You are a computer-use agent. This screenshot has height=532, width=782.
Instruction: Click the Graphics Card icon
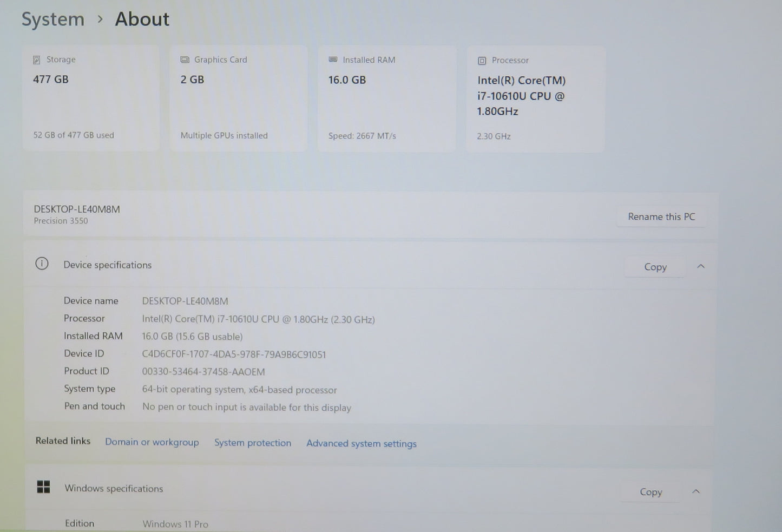pos(186,59)
